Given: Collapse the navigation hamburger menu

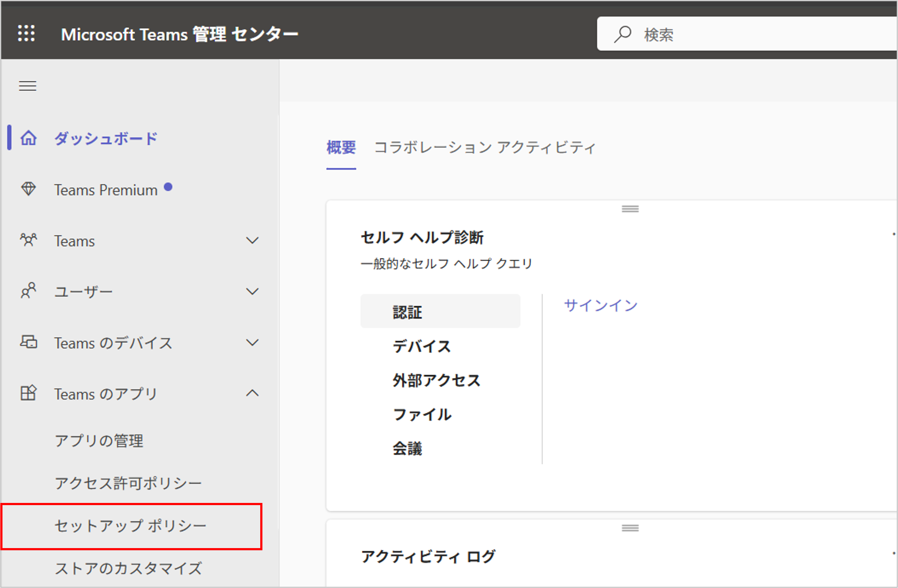Looking at the screenshot, I should pyautogui.click(x=28, y=86).
